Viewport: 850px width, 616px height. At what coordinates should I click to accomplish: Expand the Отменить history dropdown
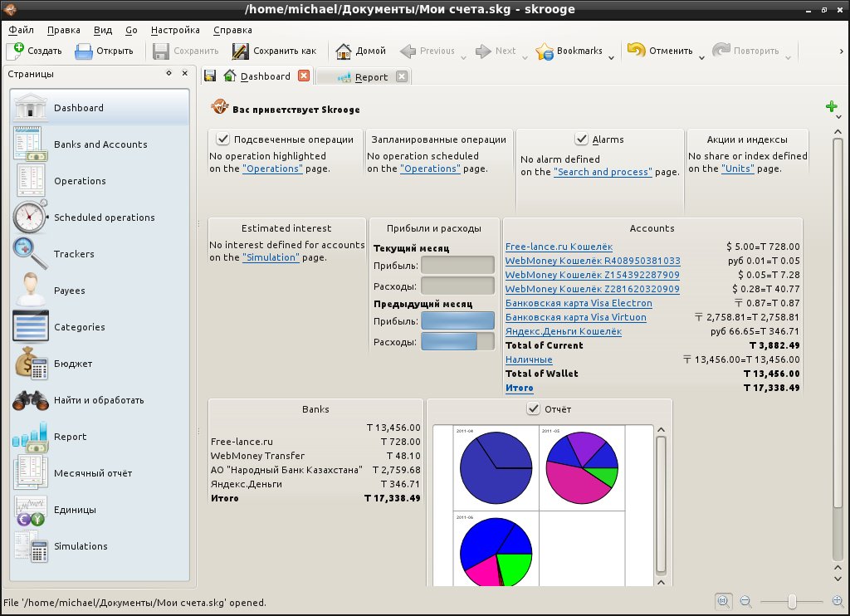click(x=701, y=57)
